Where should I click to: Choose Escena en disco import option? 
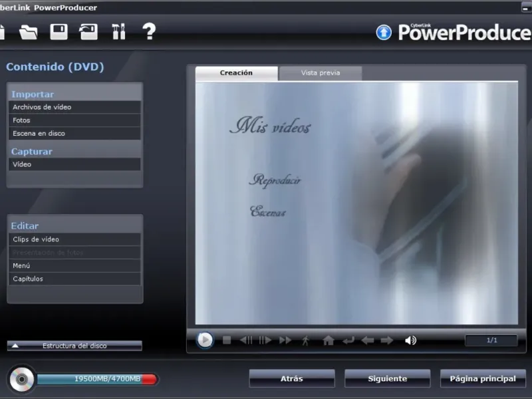pos(74,134)
